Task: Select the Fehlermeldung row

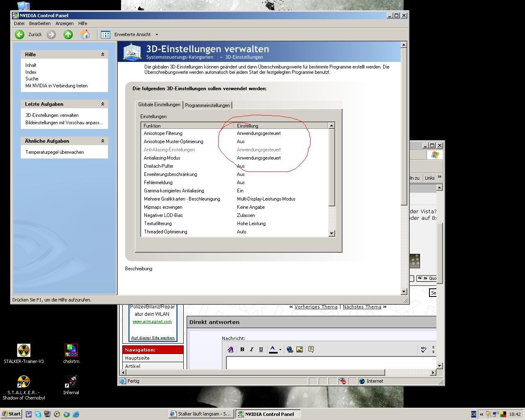Action: pyautogui.click(x=235, y=183)
